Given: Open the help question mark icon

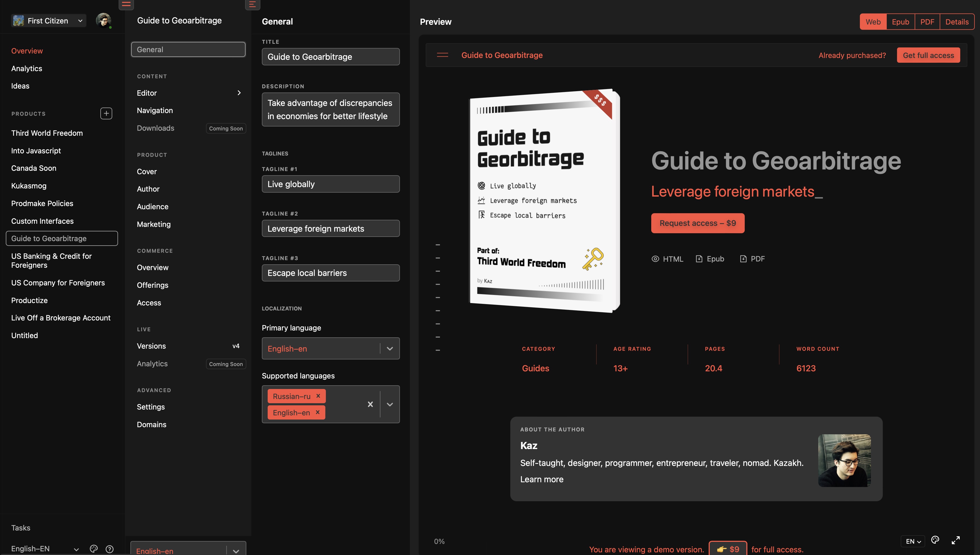Looking at the screenshot, I should tap(109, 549).
